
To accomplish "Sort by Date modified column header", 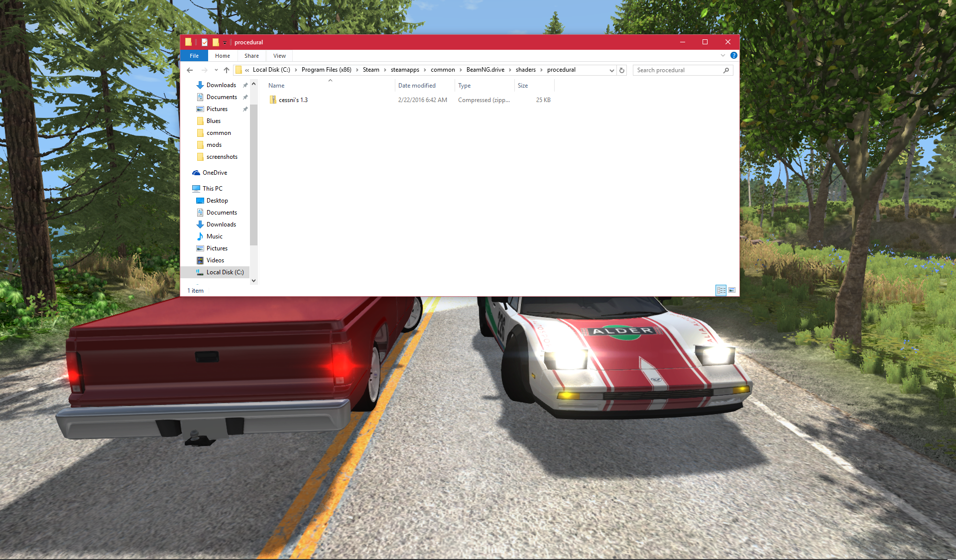I will coord(425,86).
